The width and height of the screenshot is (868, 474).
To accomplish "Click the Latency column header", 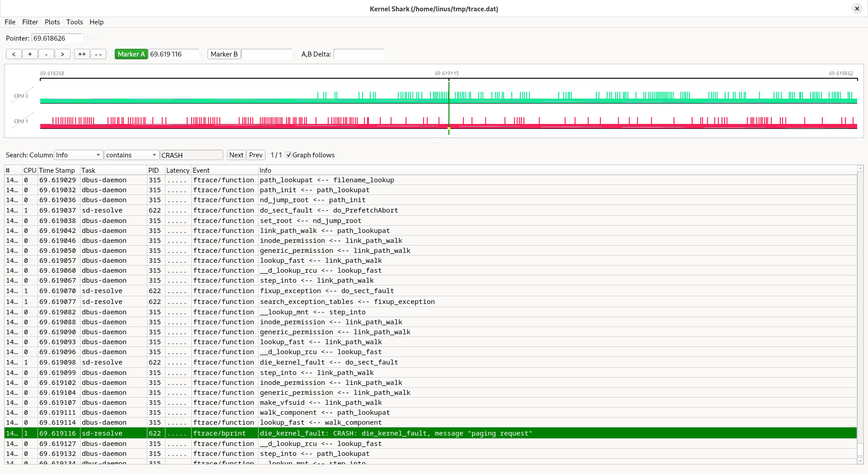I will pos(178,171).
